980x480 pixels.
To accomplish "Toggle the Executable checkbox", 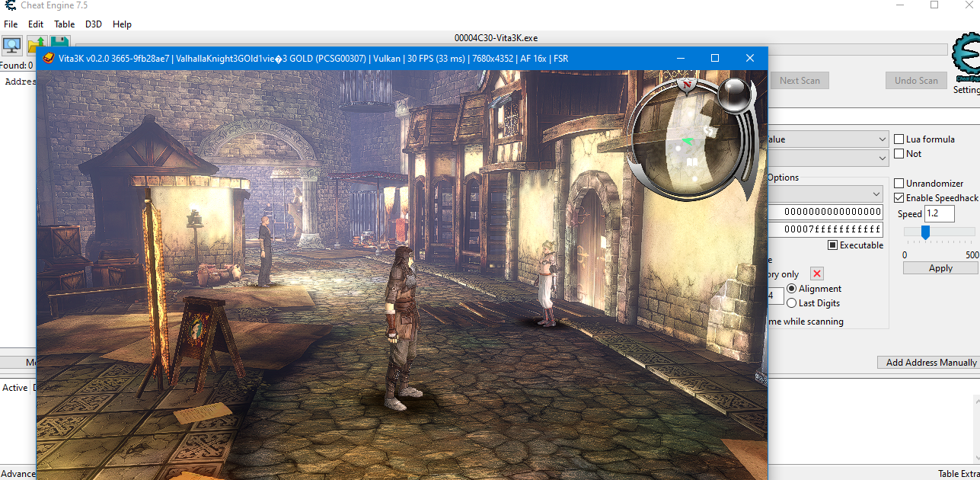I will point(833,245).
